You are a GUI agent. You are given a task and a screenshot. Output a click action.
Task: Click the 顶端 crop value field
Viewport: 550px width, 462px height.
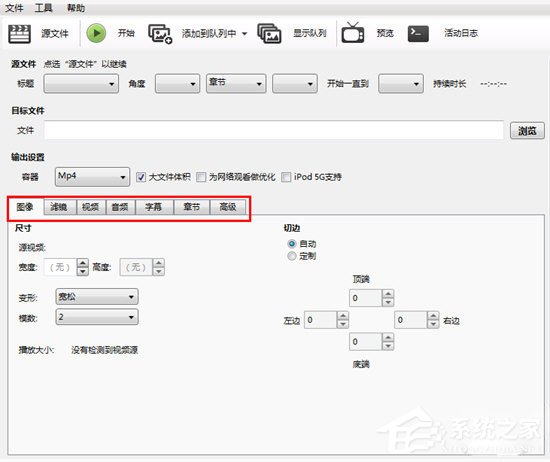pos(365,298)
